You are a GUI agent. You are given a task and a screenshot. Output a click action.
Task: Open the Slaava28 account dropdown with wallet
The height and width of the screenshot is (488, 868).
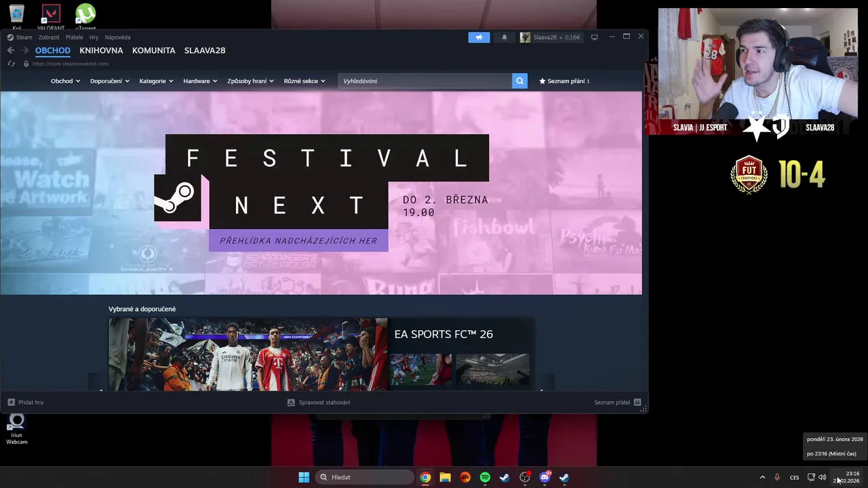(x=556, y=37)
